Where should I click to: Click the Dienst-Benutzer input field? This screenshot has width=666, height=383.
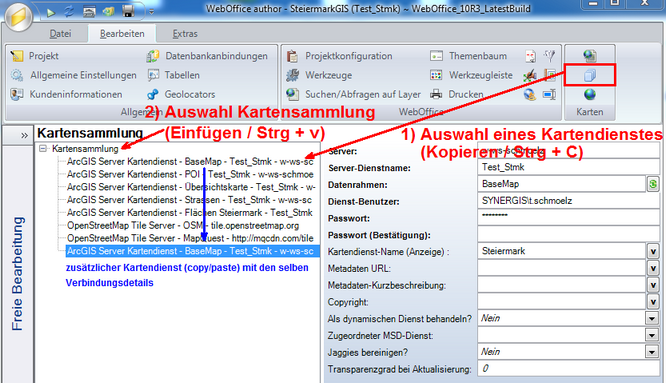pyautogui.click(x=568, y=201)
